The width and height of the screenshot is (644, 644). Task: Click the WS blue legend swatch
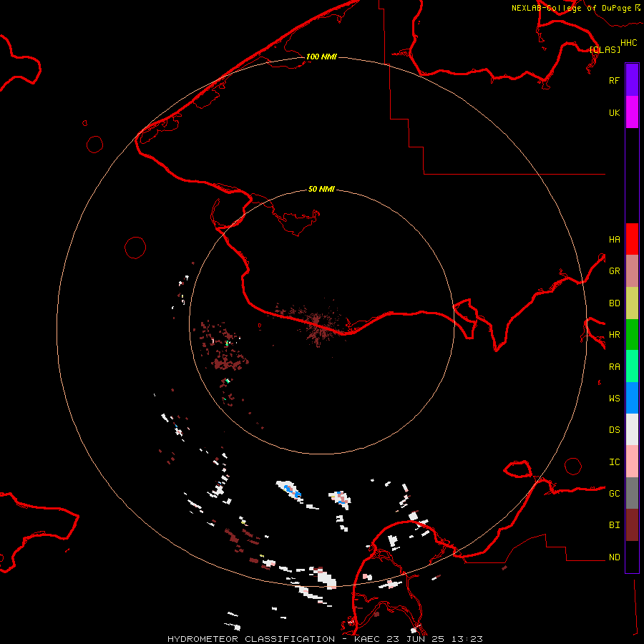pos(632,398)
